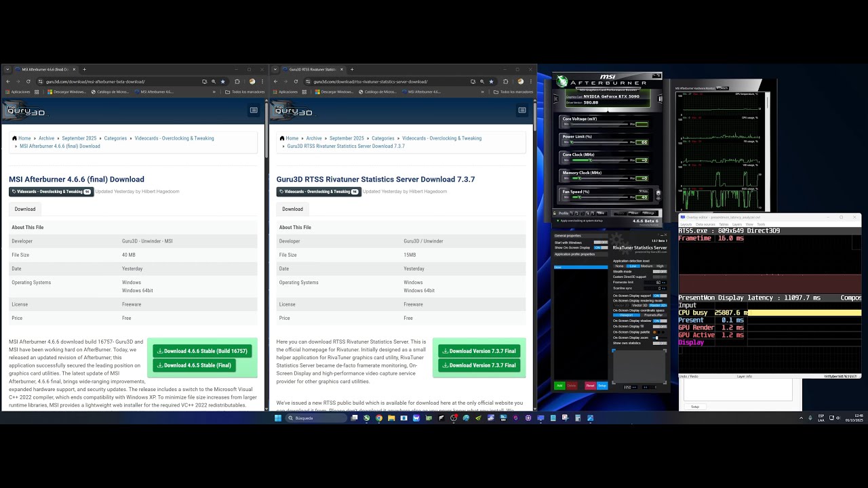Bookmark the RTSS page with star icon

[x=491, y=81]
